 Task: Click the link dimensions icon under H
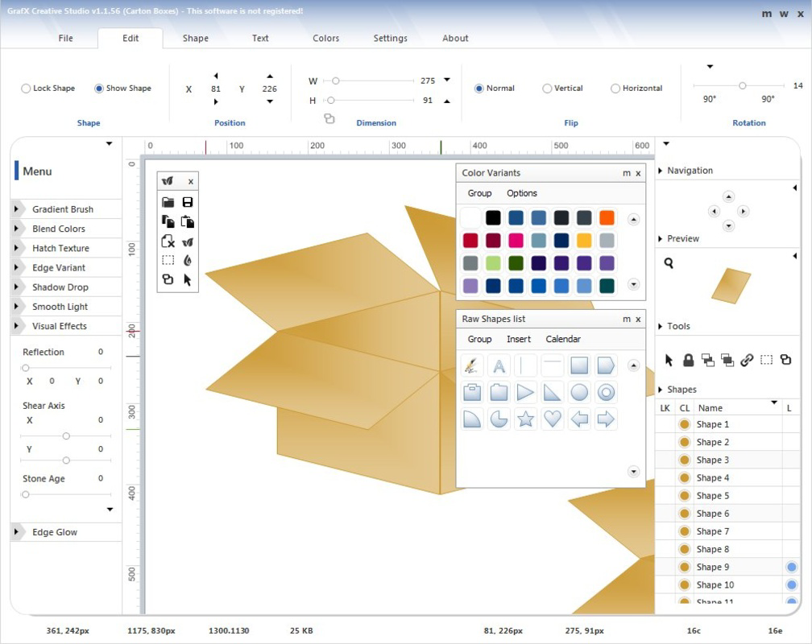329,118
